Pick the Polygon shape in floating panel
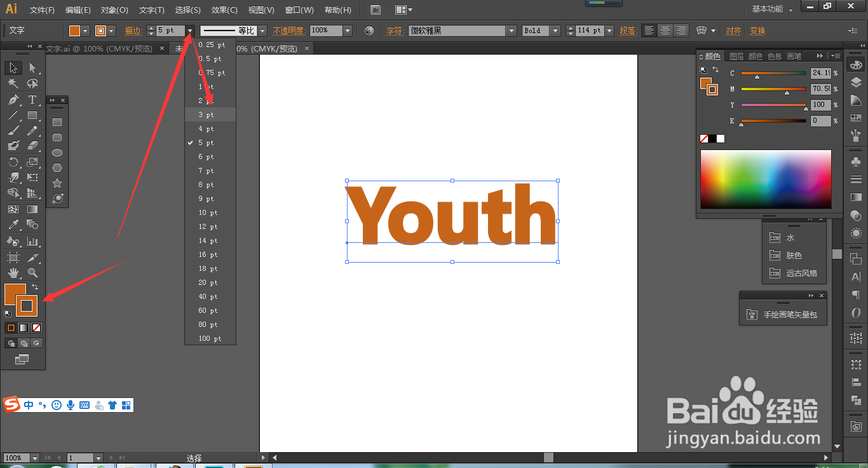 (x=57, y=168)
